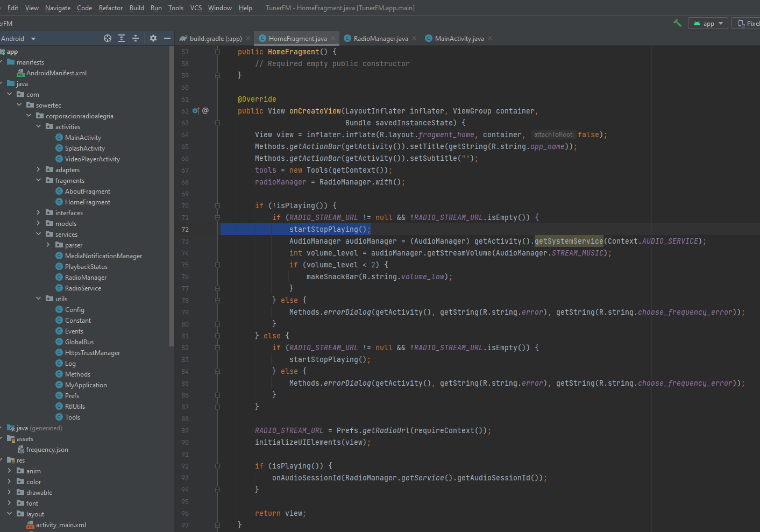Open the Code menu
The height and width of the screenshot is (532, 760).
pyautogui.click(x=84, y=8)
